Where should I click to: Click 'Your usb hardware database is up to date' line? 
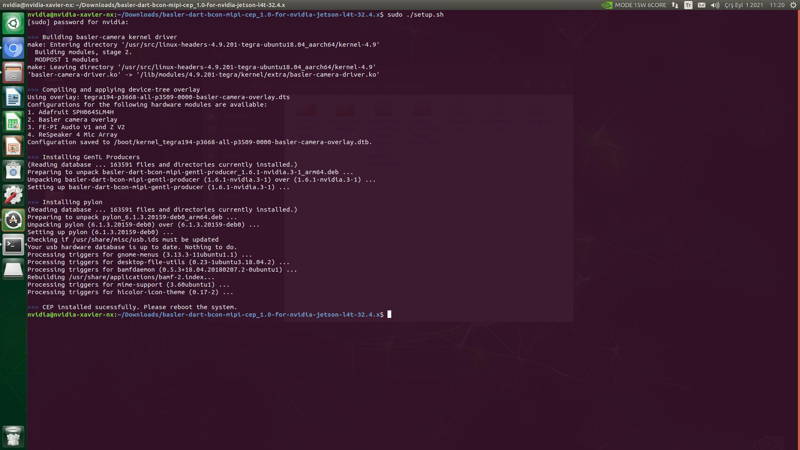[132, 247]
